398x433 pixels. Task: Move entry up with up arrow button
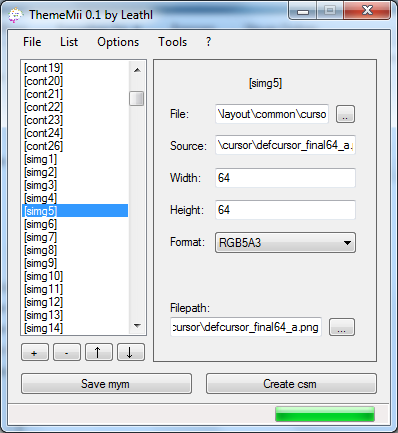pyautogui.click(x=99, y=352)
